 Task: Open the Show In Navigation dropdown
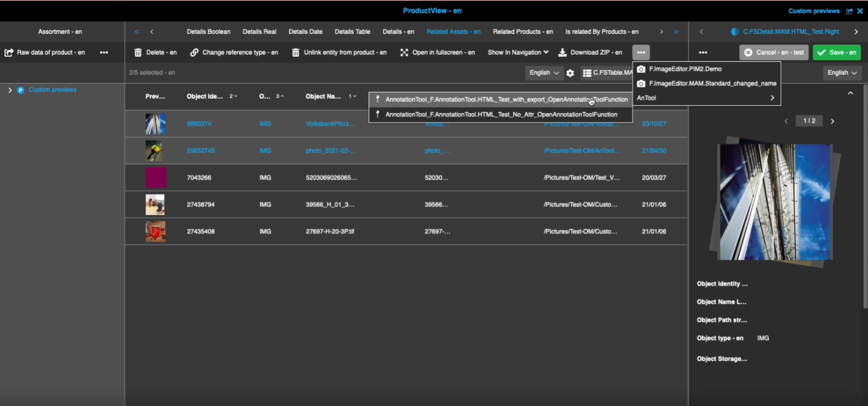click(518, 52)
